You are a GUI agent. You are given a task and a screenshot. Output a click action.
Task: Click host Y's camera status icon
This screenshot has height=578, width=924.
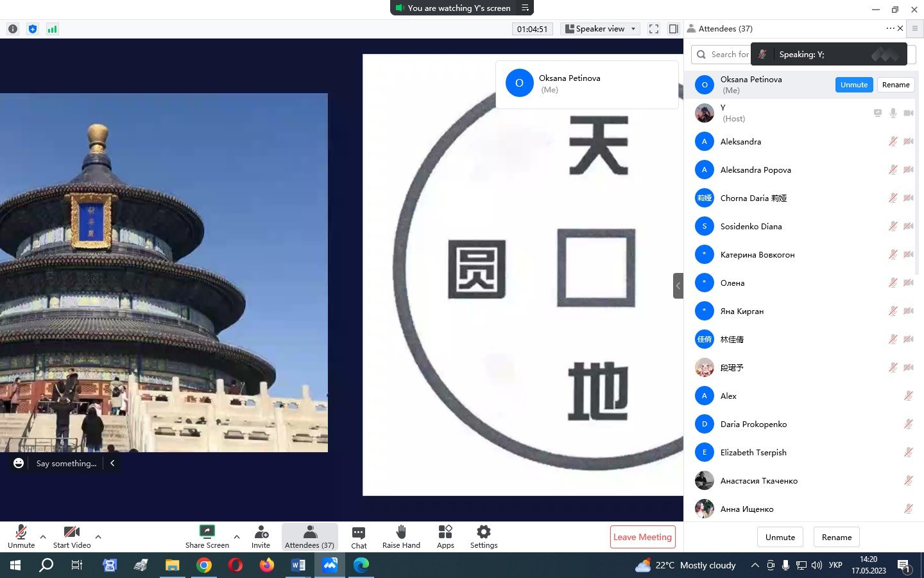pyautogui.click(x=909, y=113)
